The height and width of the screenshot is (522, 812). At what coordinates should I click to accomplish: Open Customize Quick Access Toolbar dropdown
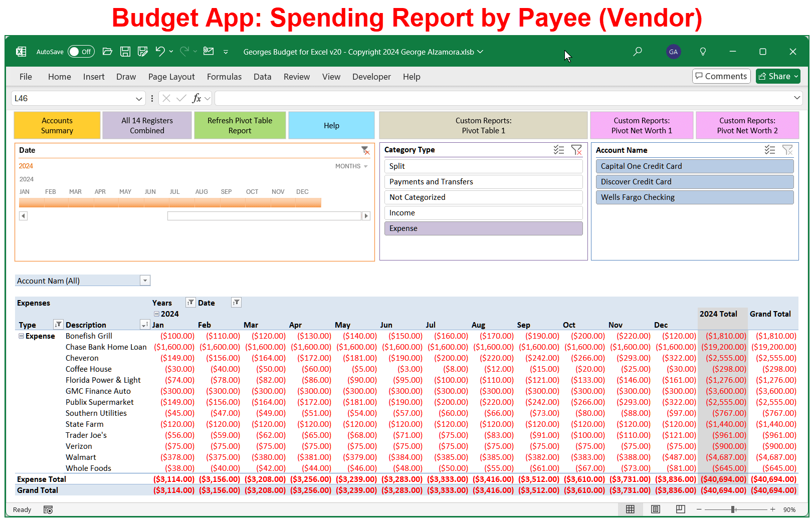pos(226,52)
